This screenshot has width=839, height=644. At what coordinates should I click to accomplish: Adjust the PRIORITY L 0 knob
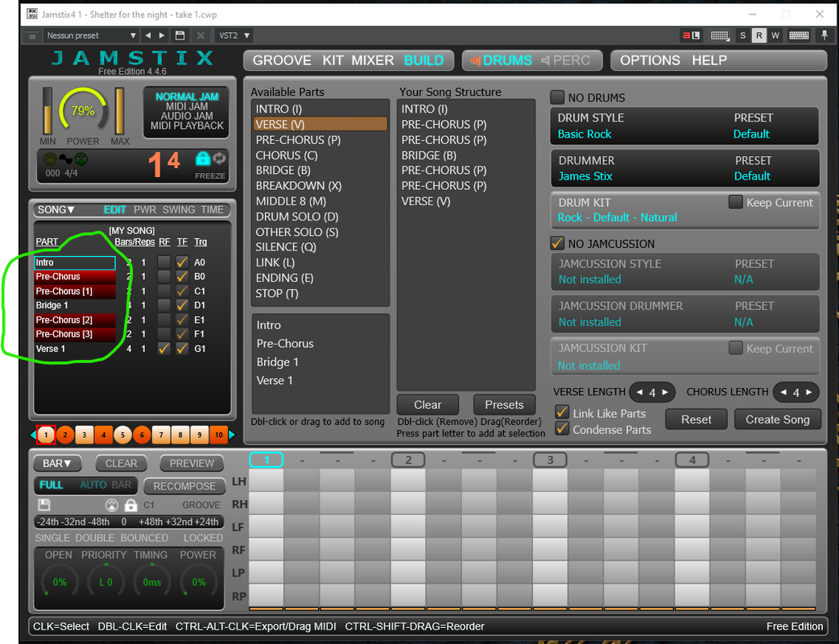click(106, 581)
